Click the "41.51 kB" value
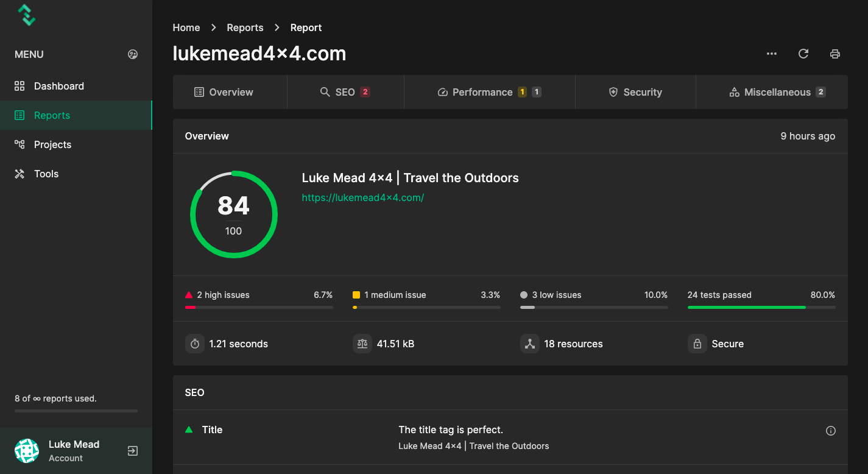Viewport: 868px width, 474px height. click(396, 344)
